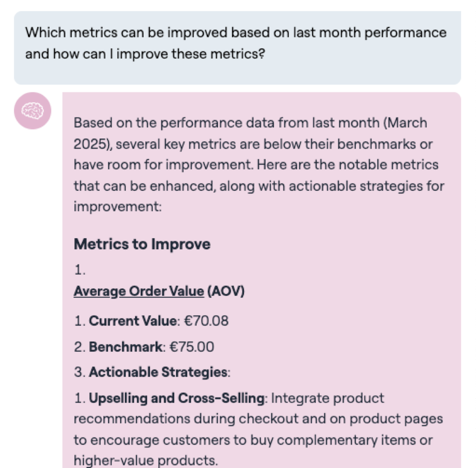Click the Actionable Strategies label
476x468 pixels.
[157, 372]
